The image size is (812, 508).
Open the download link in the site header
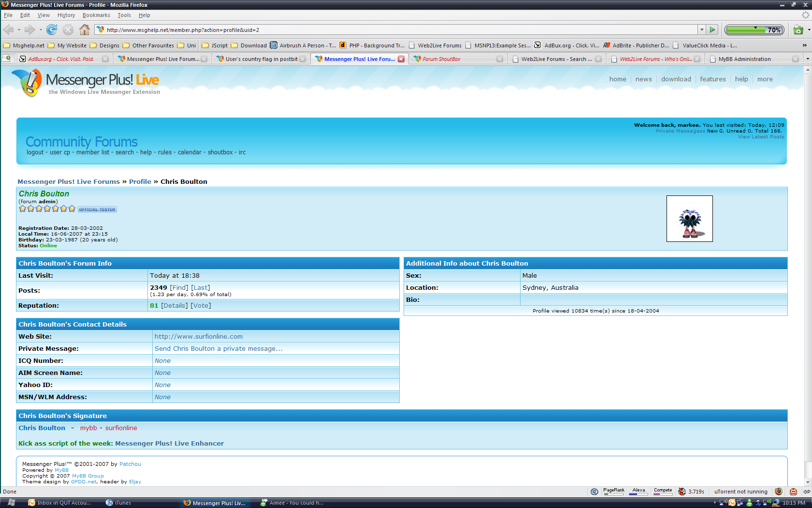[676, 79]
